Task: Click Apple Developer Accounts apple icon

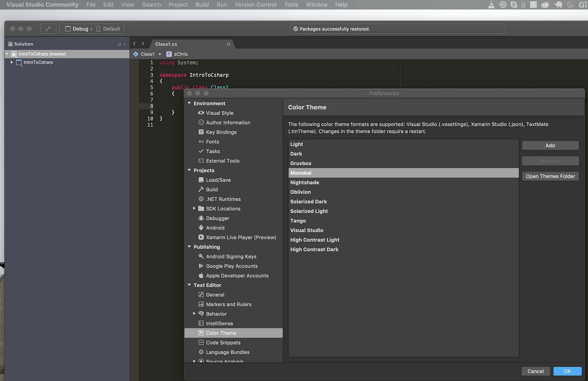Action: tap(201, 275)
